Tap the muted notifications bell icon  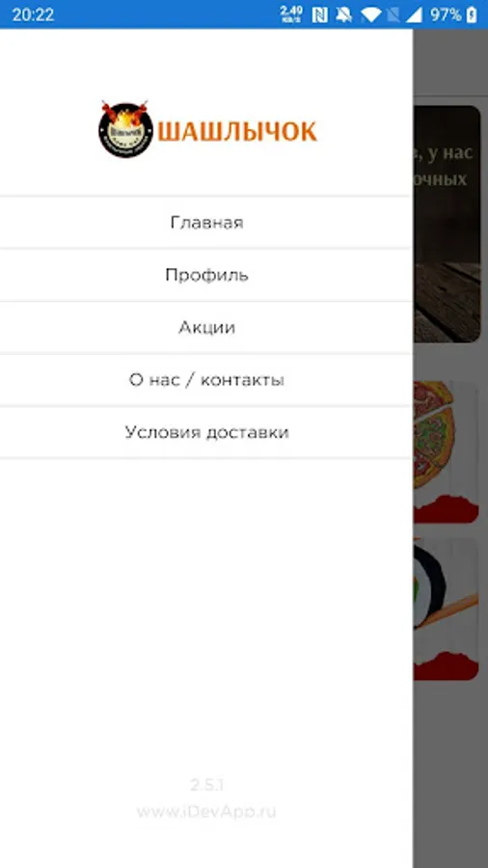point(343,14)
